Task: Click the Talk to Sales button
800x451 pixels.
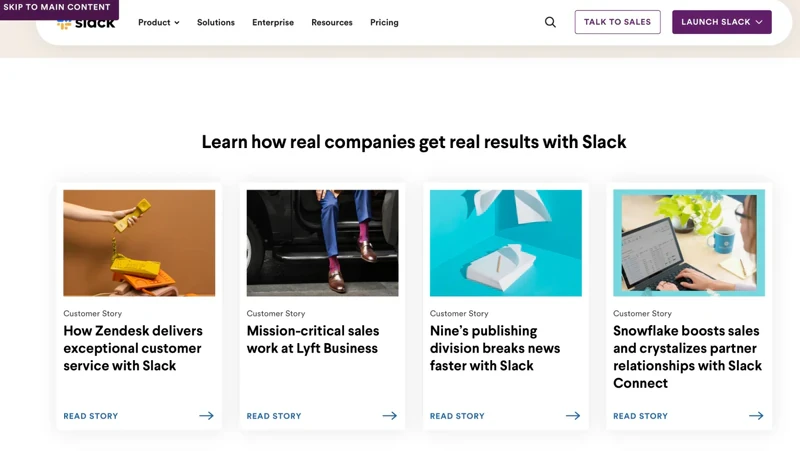Action: [x=617, y=22]
